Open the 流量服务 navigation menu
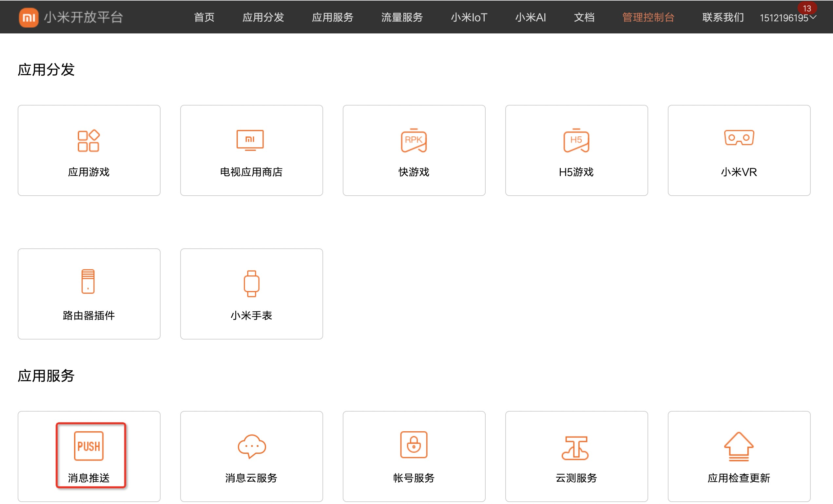Screen dimensions: 833x504 pos(402,17)
